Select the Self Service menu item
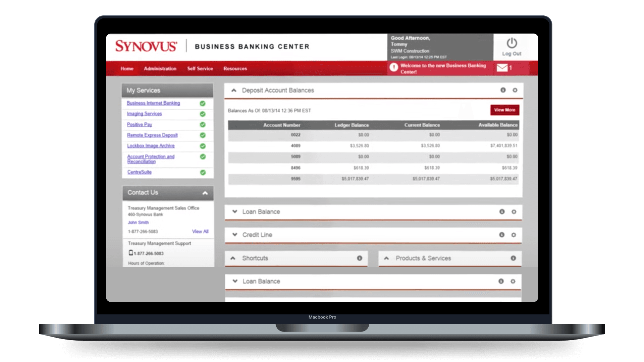Screen dimensions: 644x362 200,68
